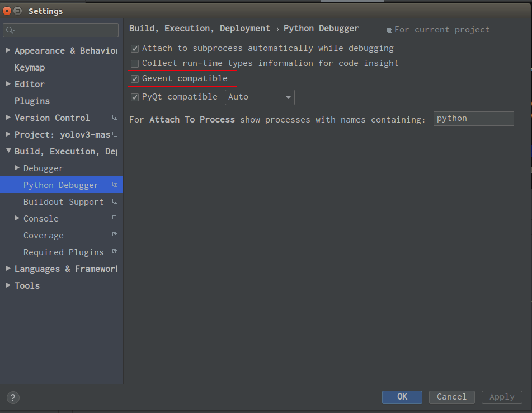
Task: Open the Plugins settings page
Action: click(x=32, y=101)
